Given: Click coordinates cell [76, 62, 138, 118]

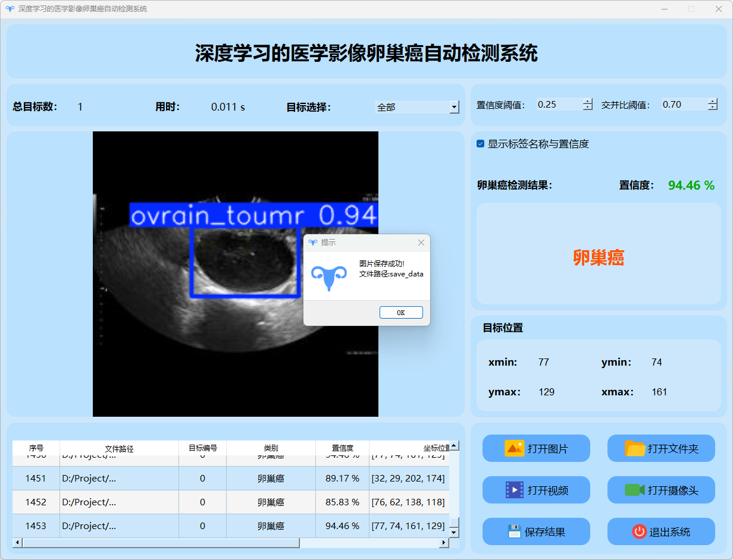Looking at the screenshot, I should (409, 502).
